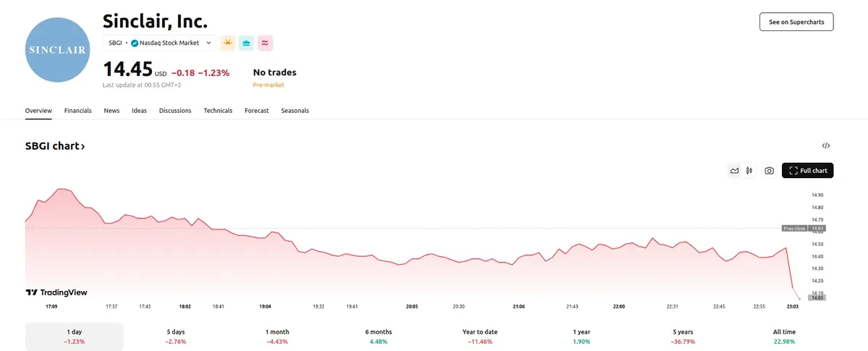Click the pink approximately-equal badge icon
Viewport: 868px width, 351px height.
point(265,43)
